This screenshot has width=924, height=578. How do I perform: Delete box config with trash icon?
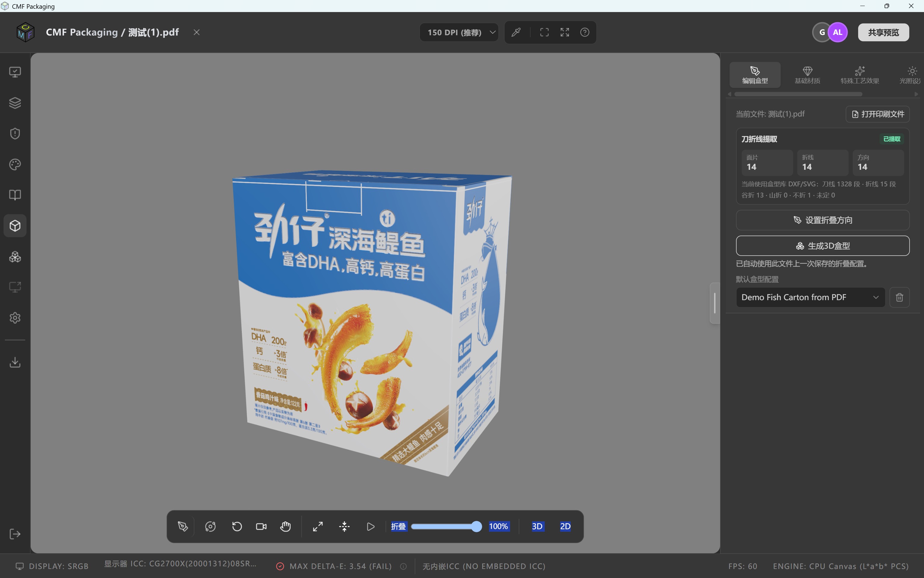click(x=899, y=297)
